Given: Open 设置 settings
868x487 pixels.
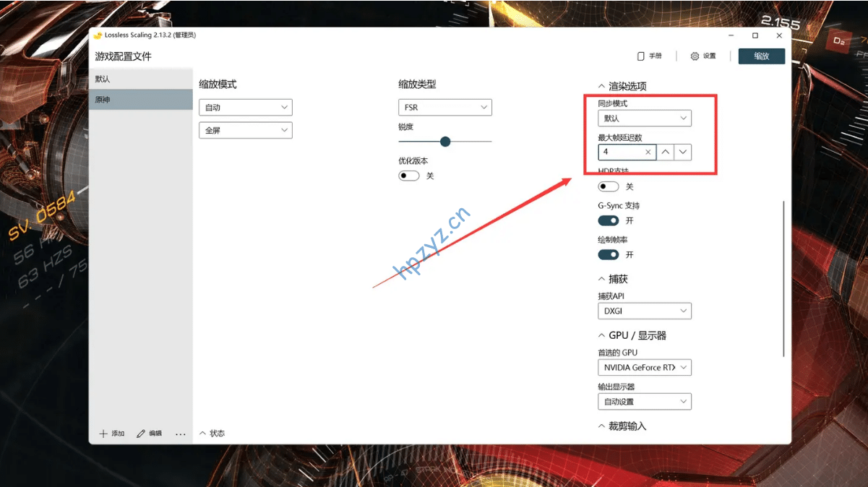Looking at the screenshot, I should coord(703,56).
